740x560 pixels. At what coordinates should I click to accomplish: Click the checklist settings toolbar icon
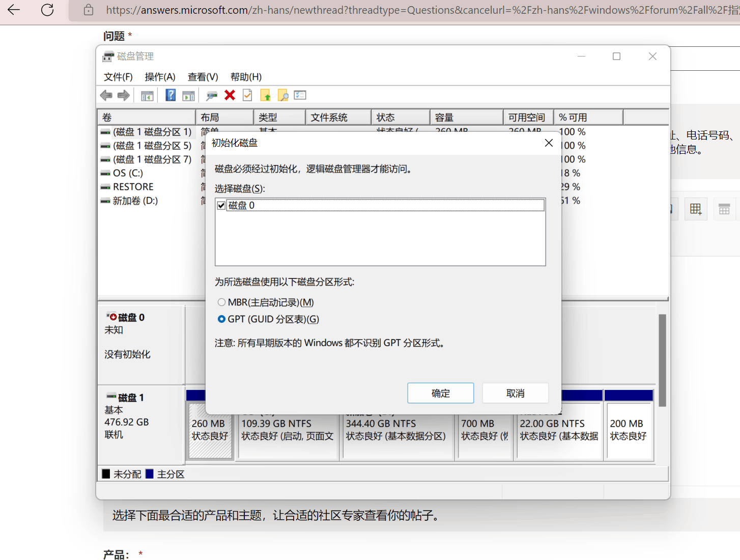[300, 95]
